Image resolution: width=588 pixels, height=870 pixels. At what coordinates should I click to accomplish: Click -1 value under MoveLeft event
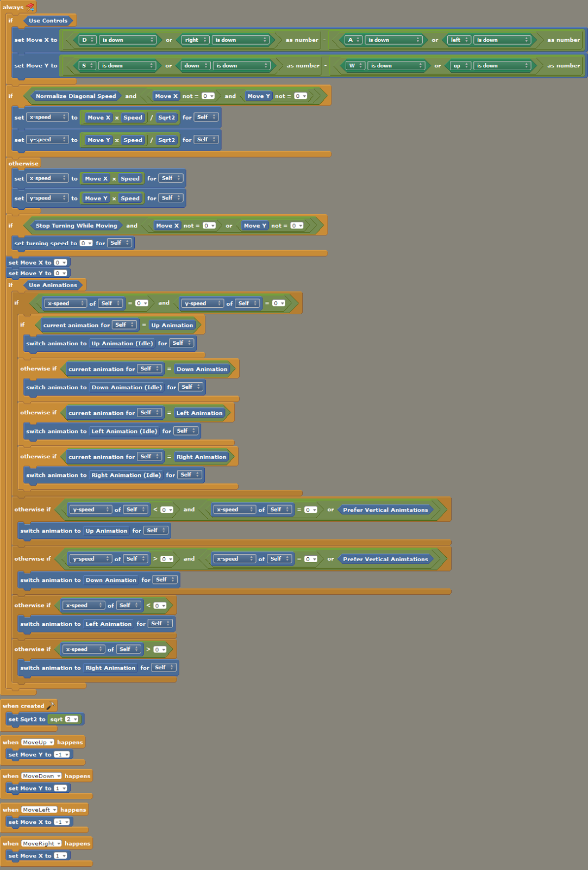(x=61, y=822)
